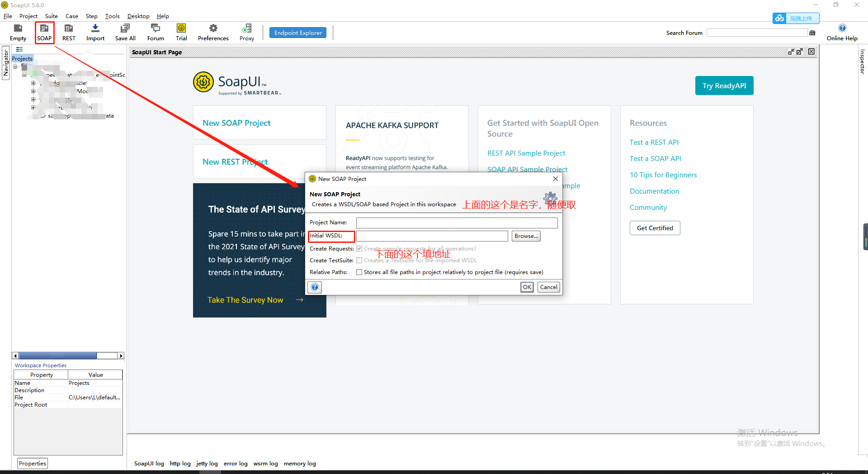Image resolution: width=868 pixels, height=474 pixels.
Task: Click the Get Certified button
Action: pyautogui.click(x=655, y=228)
